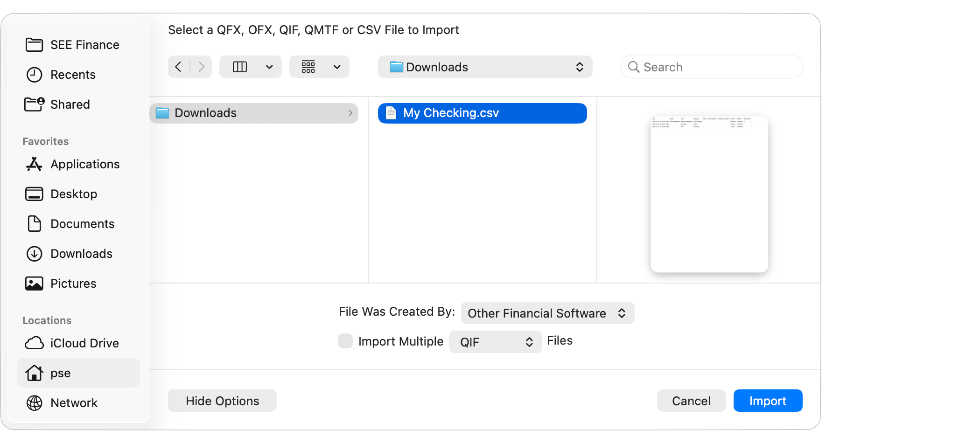Viewport: 980px width, 443px height.
Task: Click the Hide Options button
Action: pyautogui.click(x=222, y=401)
